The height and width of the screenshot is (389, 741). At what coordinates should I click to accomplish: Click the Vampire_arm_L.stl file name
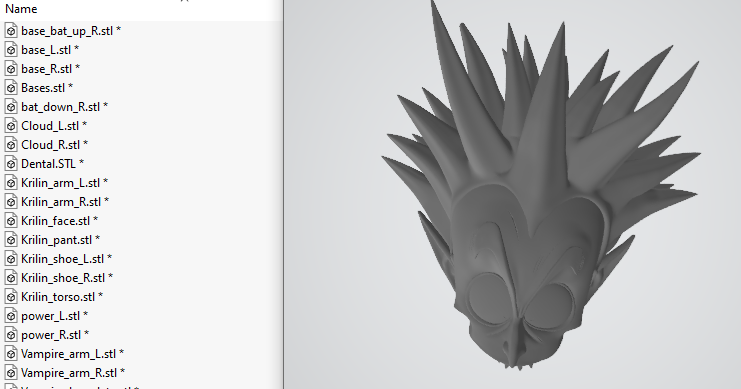click(x=72, y=354)
